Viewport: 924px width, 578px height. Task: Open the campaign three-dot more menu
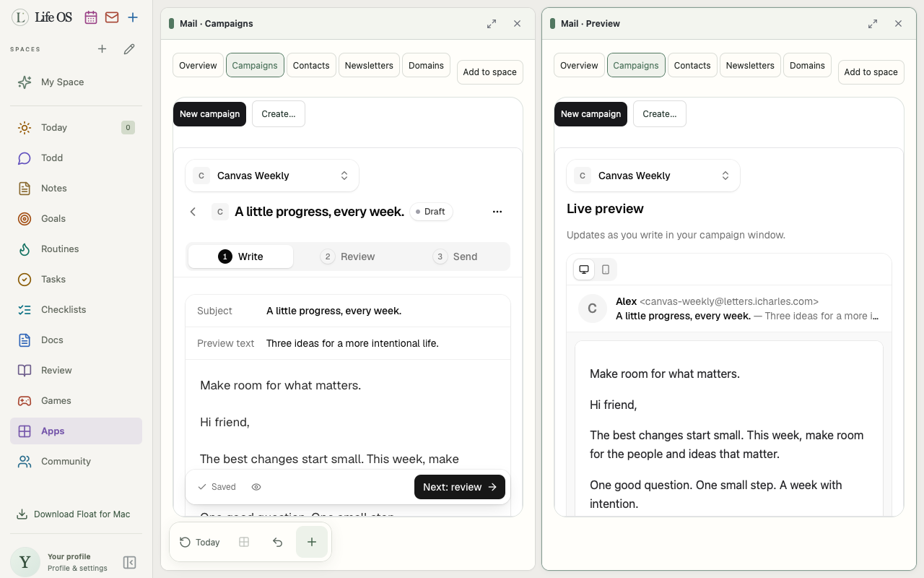point(497,212)
